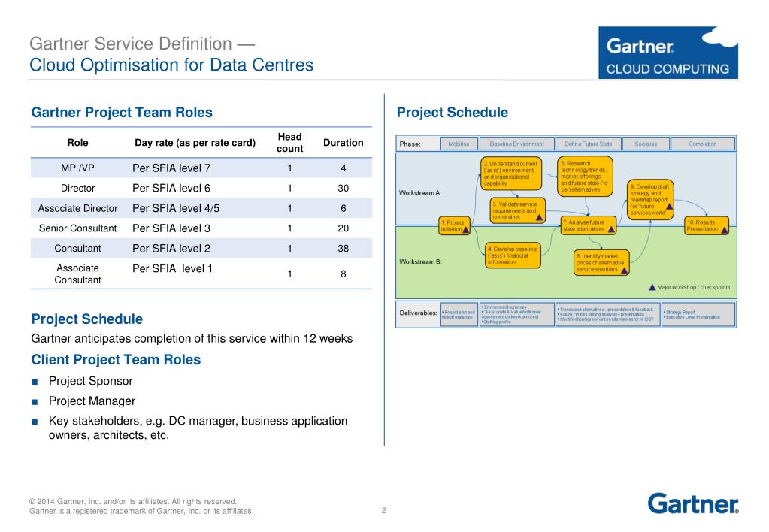Click the 'Associate Director' role cell

pyautogui.click(x=77, y=208)
